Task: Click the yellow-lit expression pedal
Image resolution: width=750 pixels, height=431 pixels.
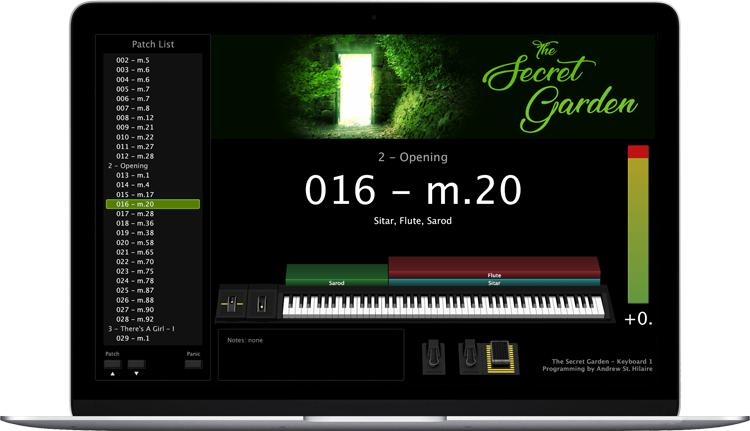Action: [501, 357]
